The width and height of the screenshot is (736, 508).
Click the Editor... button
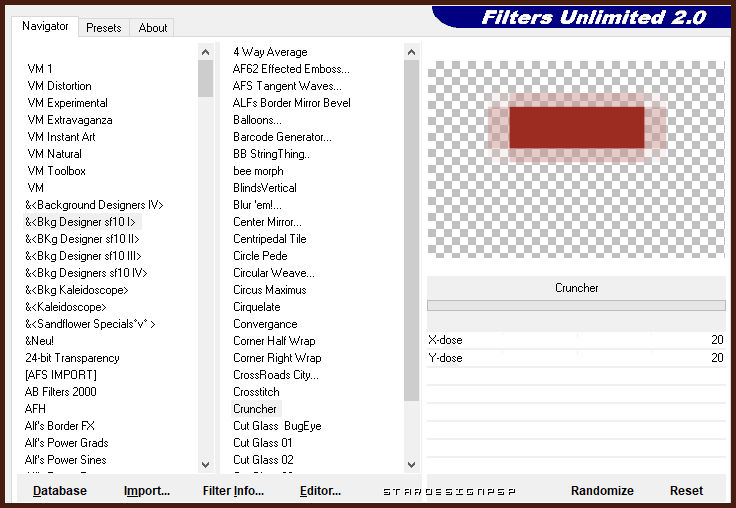(320, 491)
